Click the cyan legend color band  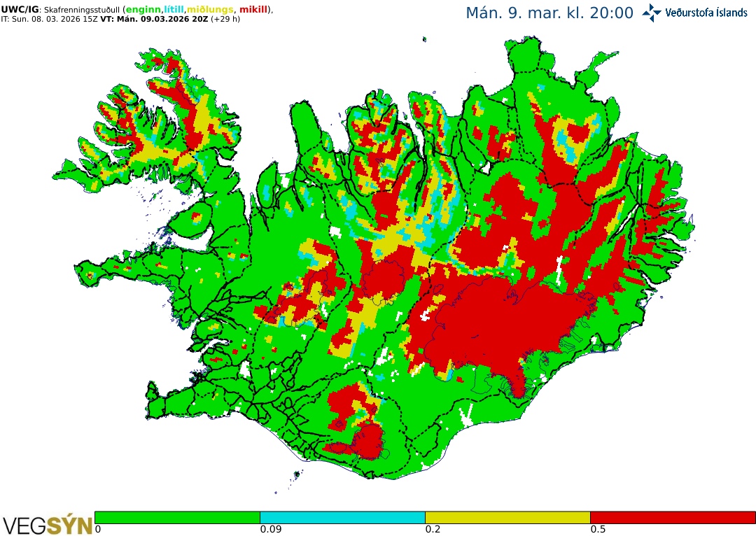coord(342,517)
